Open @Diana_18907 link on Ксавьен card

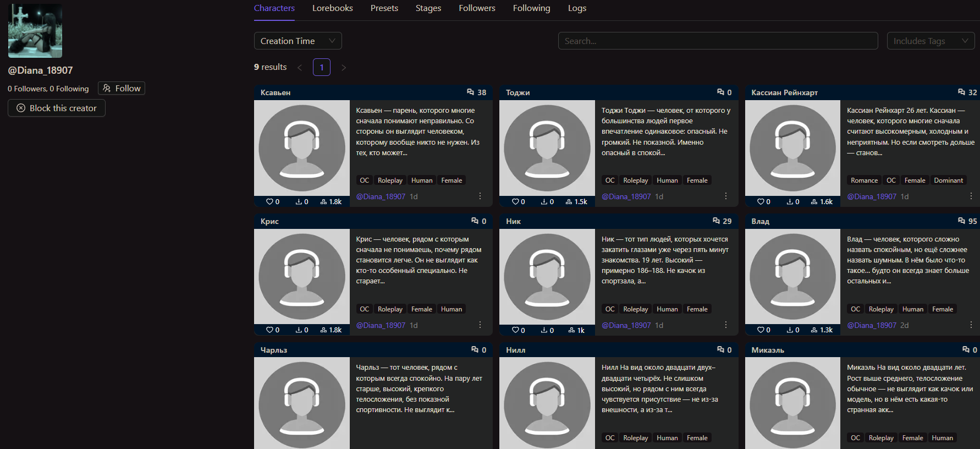[x=381, y=196]
